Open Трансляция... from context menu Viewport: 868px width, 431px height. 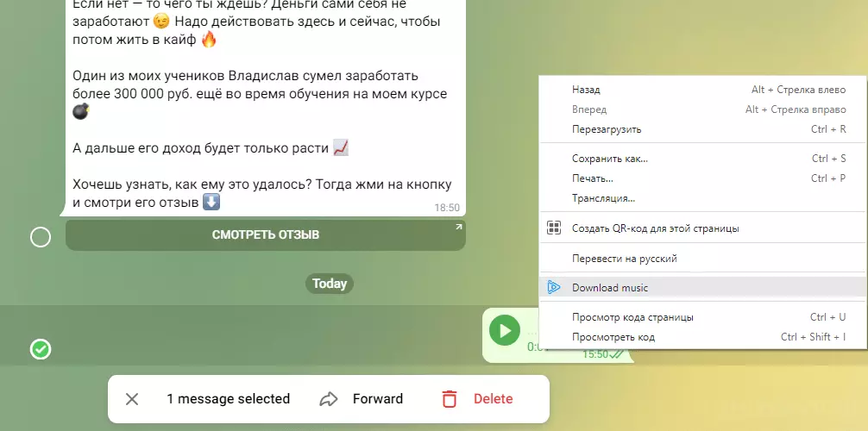tap(703, 198)
